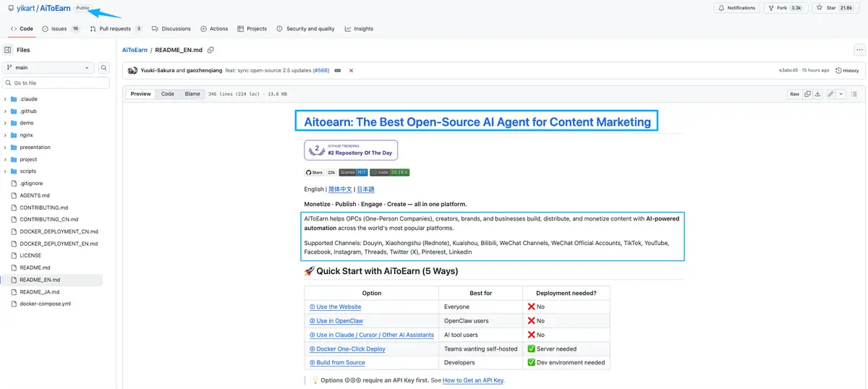Download the raw file icon
This screenshot has width=868, height=389.
pos(817,94)
